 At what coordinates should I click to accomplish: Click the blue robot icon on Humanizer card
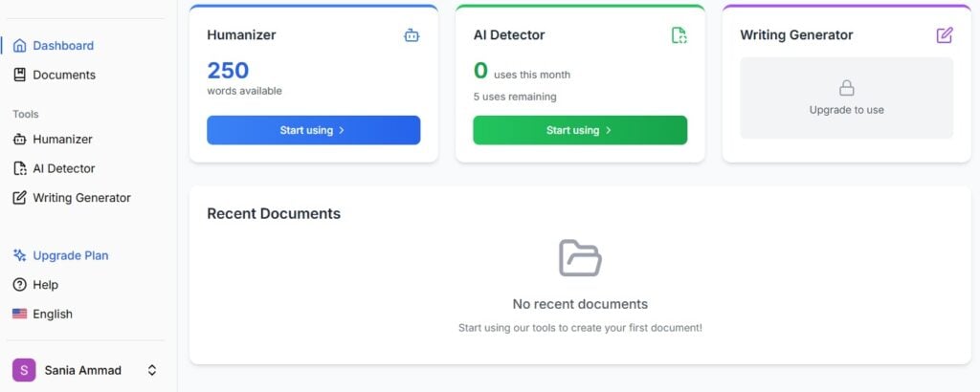(x=412, y=35)
